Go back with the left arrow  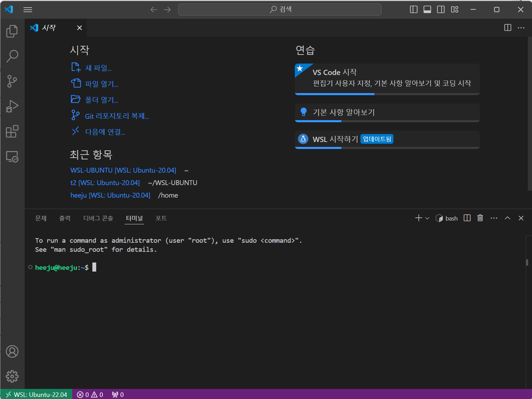pyautogui.click(x=154, y=10)
